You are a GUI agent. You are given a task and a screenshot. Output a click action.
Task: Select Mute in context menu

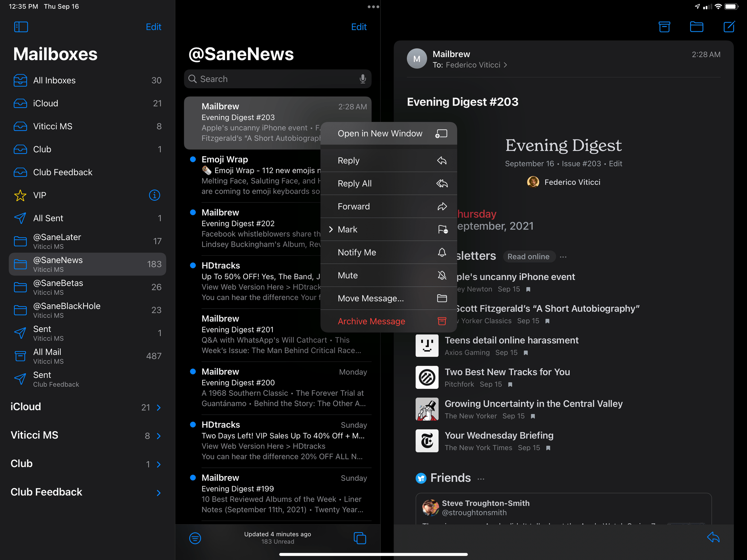coord(388,275)
